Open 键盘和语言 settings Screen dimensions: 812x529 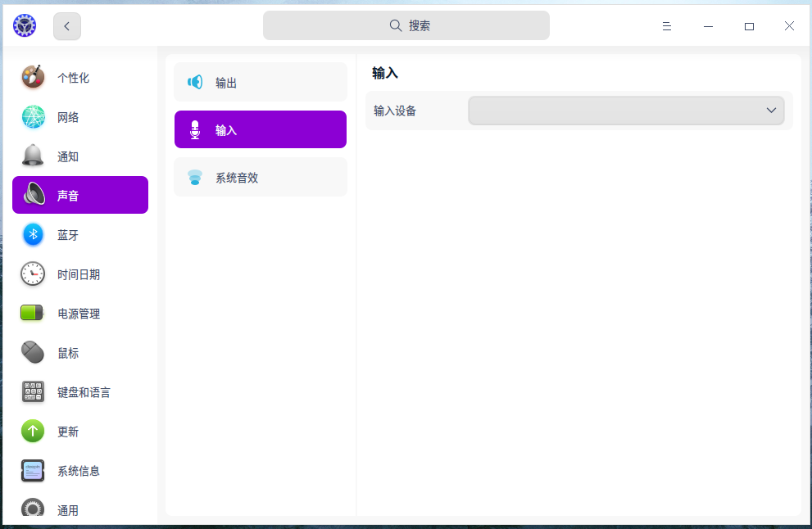pyautogui.click(x=80, y=391)
